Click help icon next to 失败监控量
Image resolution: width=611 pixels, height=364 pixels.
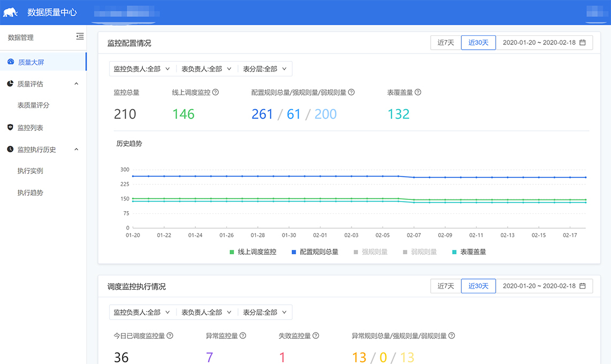316,336
